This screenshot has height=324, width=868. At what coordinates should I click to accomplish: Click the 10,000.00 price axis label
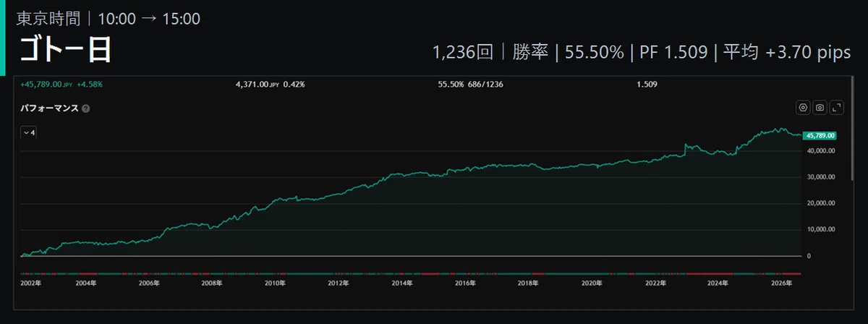821,230
